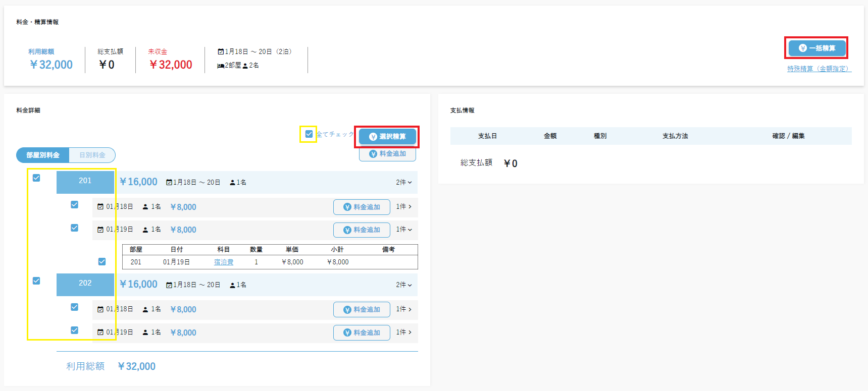Add charge to room 201 on 01月18日
This screenshot has height=391, width=868.
tap(362, 207)
